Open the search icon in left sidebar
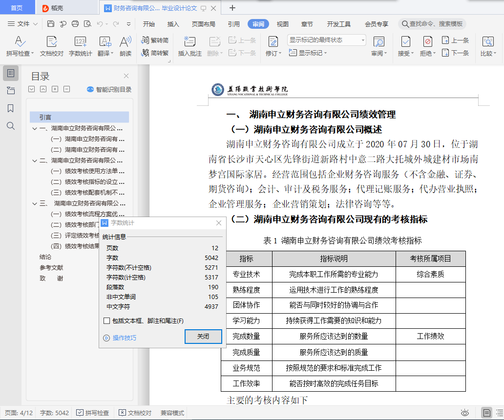 pos(11,126)
